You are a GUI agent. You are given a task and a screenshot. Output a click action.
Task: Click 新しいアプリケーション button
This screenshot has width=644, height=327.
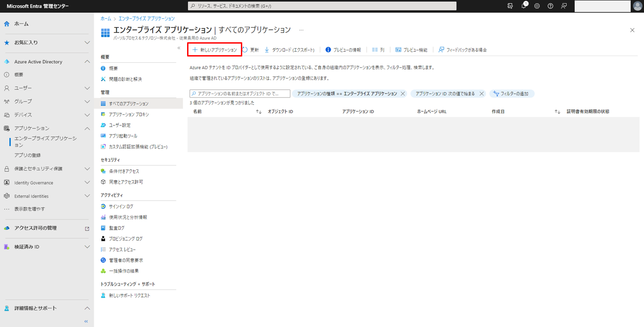[x=215, y=50]
